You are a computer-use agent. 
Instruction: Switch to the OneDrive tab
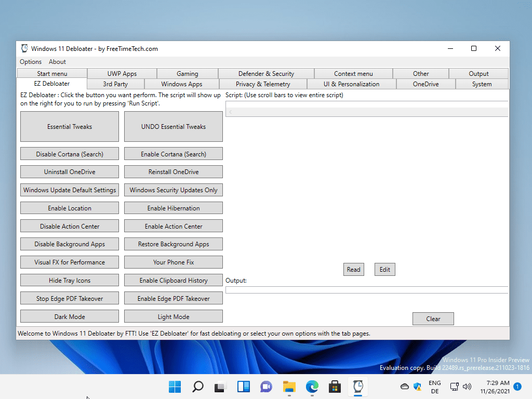(x=425, y=84)
